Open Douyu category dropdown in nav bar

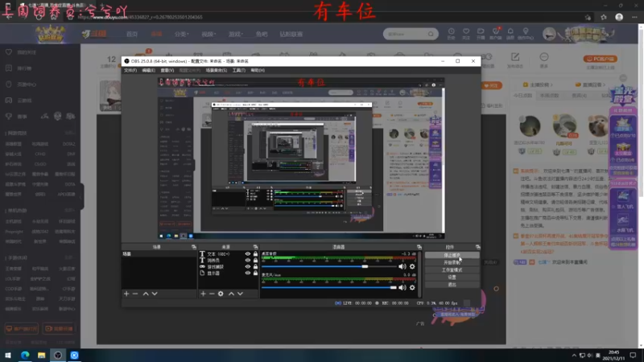point(182,34)
